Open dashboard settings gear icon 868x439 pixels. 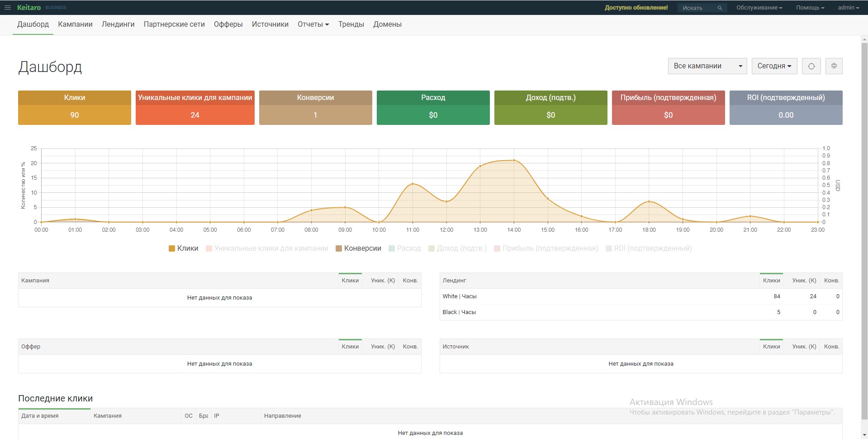coord(834,66)
